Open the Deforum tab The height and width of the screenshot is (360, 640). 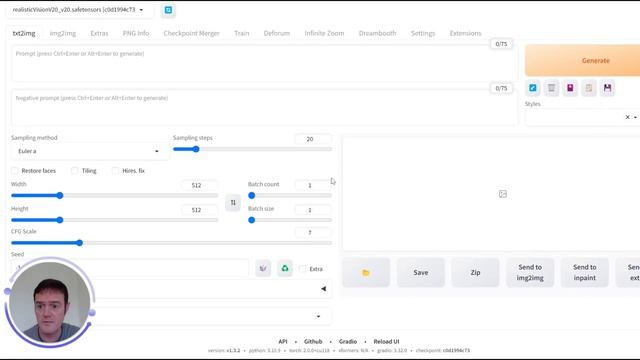[x=277, y=33]
